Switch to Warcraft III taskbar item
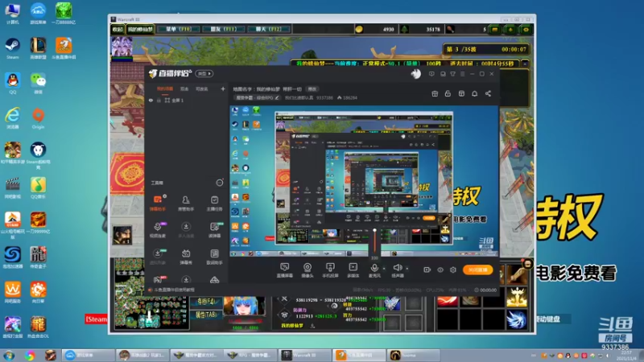 pyautogui.click(x=305, y=355)
